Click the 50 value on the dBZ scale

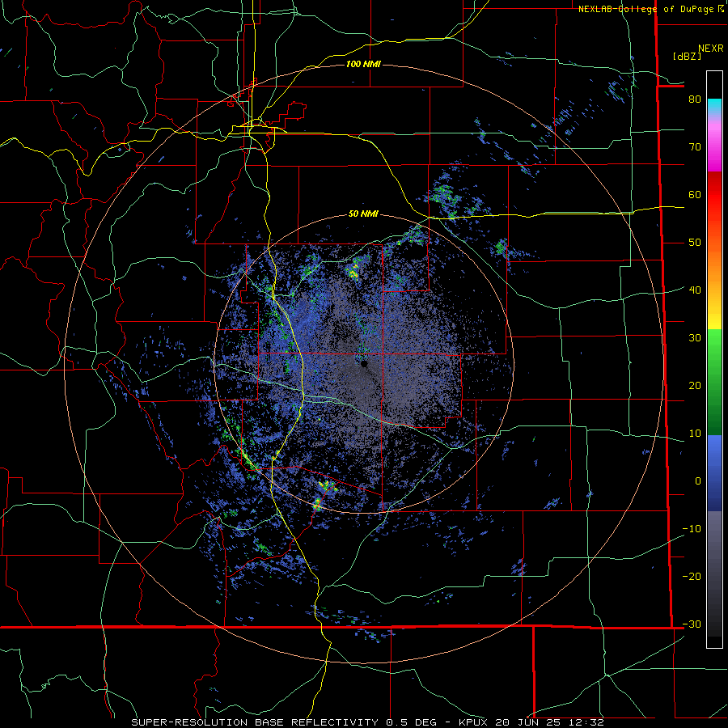[695, 243]
